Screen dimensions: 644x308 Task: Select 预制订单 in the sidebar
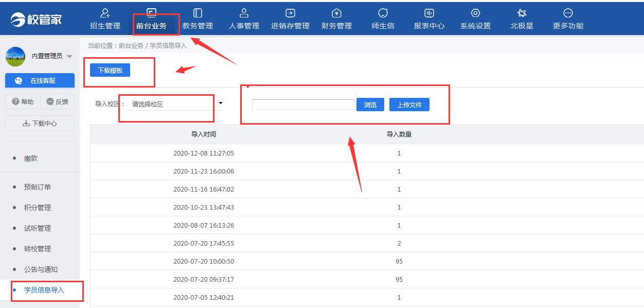click(x=38, y=187)
